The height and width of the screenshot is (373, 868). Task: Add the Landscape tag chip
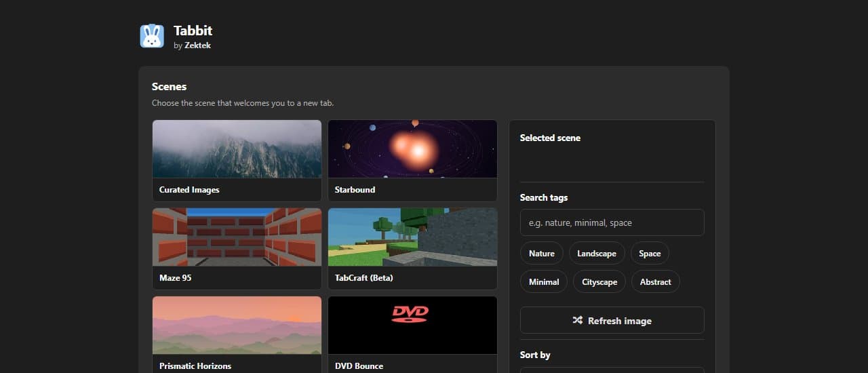click(597, 253)
